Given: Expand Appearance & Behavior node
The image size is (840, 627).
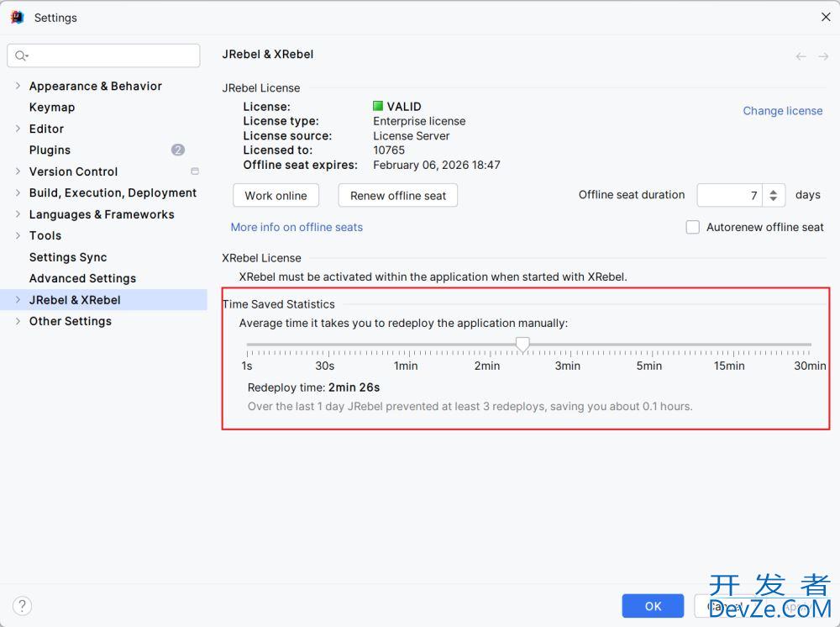Looking at the screenshot, I should (18, 86).
